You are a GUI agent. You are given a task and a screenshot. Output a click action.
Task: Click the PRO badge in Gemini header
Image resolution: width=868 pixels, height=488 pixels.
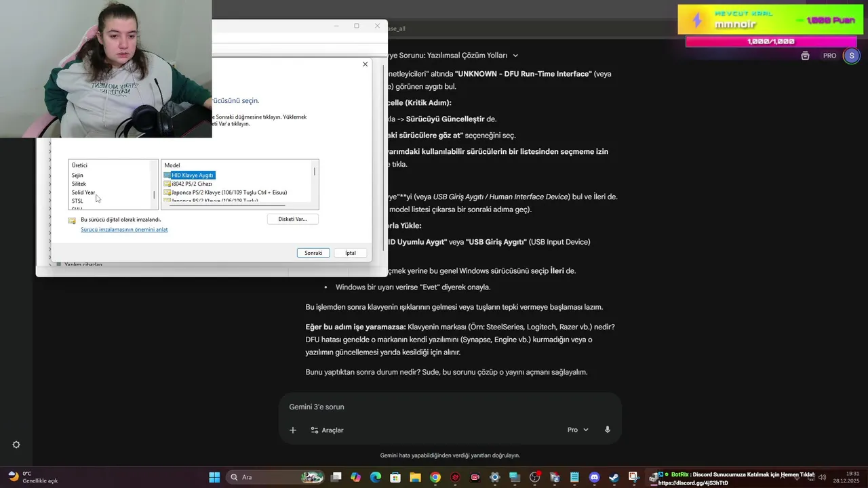click(829, 56)
